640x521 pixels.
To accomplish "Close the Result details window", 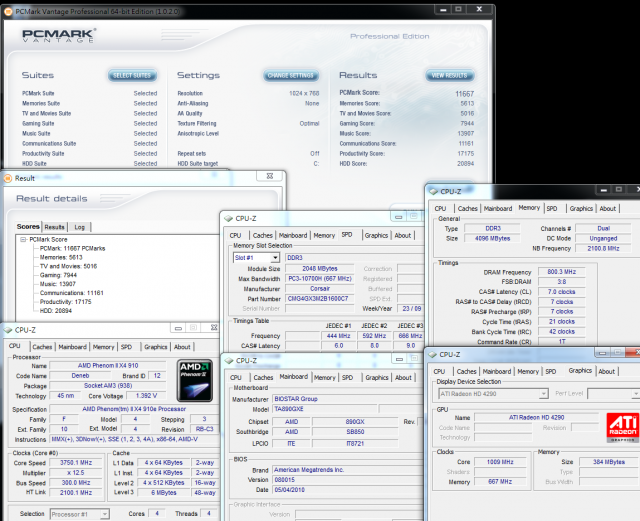I will click(x=270, y=176).
